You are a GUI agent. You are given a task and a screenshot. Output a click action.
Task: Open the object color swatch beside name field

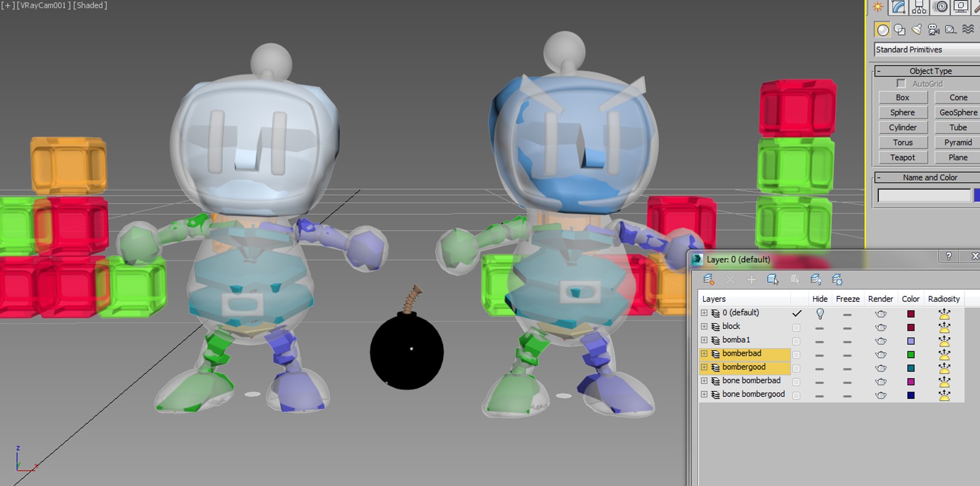pyautogui.click(x=977, y=196)
